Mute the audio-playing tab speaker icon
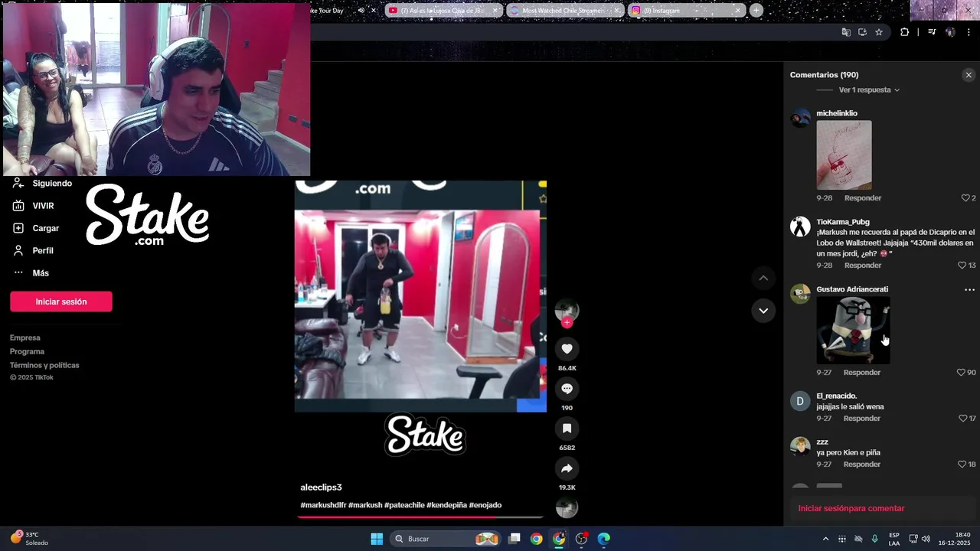Image resolution: width=980 pixels, height=551 pixels. (x=360, y=11)
